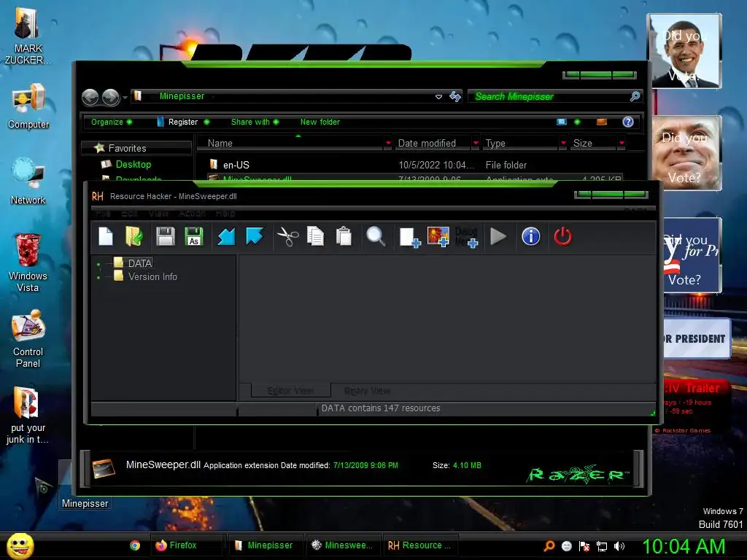Click the Explorer Back arrow button
This screenshot has width=747, height=560.
pos(90,97)
